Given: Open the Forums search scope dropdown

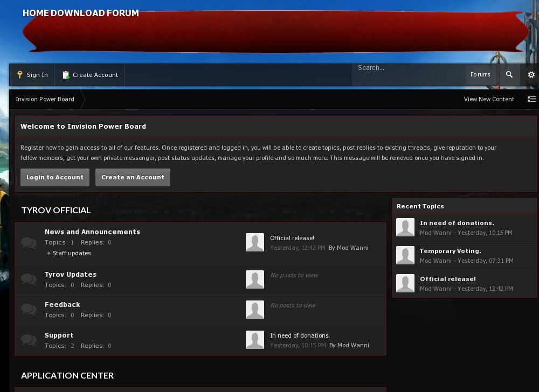Looking at the screenshot, I should pos(480,75).
